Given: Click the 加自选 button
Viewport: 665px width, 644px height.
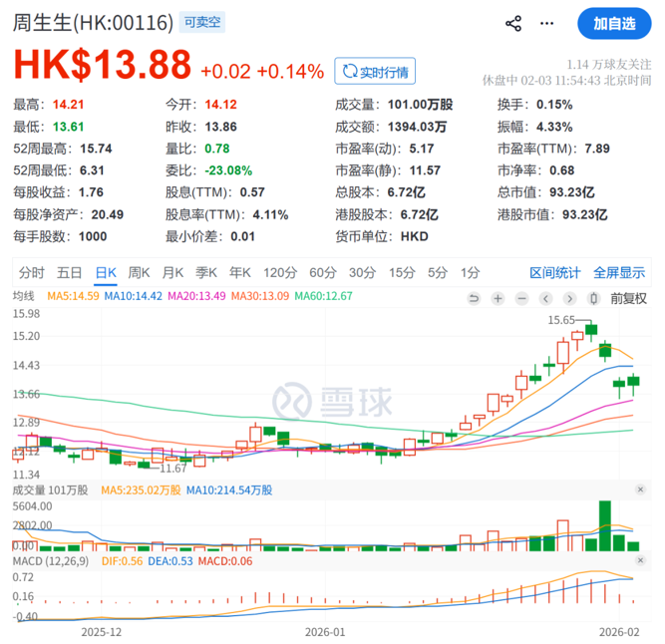Looking at the screenshot, I should pyautogui.click(x=613, y=23).
